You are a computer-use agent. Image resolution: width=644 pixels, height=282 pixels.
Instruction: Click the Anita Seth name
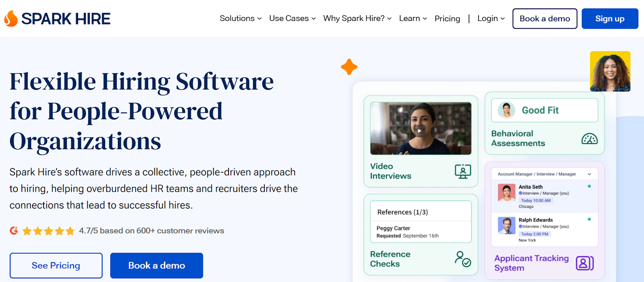pos(530,187)
